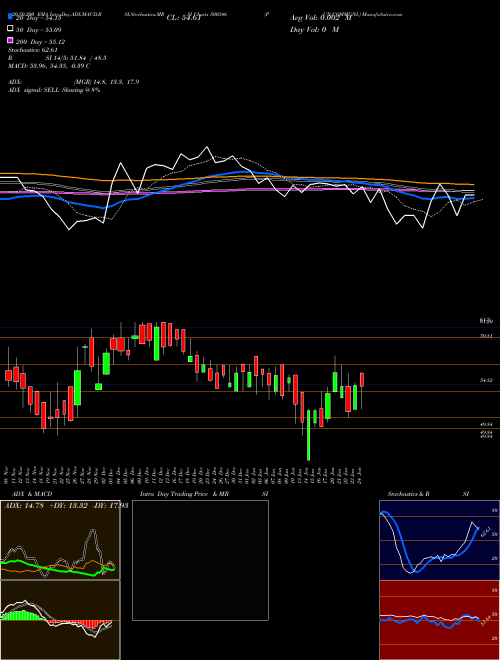This screenshot has height=660, width=500.
Task: Select the '50 Day - 55.09' legend text
Action: point(39,30)
